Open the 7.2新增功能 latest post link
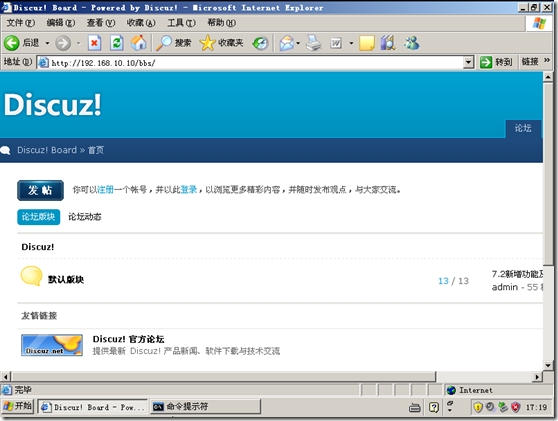The image size is (558, 421). coord(517,274)
